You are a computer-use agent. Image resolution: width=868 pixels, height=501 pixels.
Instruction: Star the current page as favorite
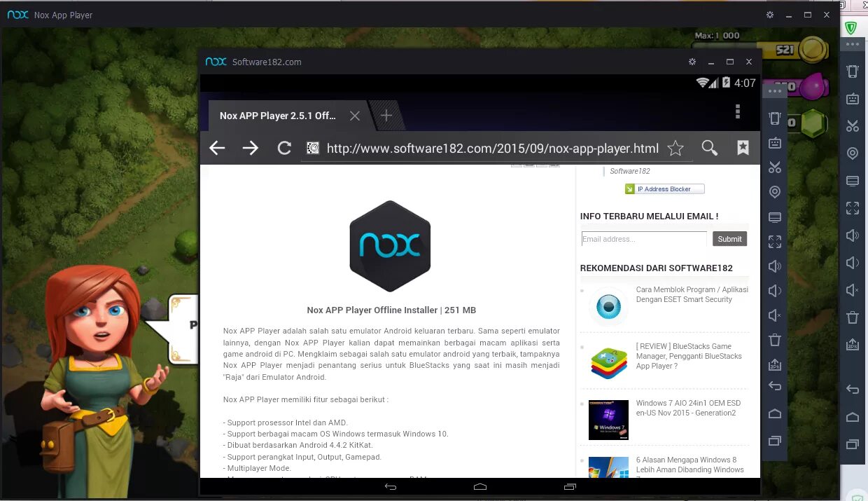tap(675, 148)
